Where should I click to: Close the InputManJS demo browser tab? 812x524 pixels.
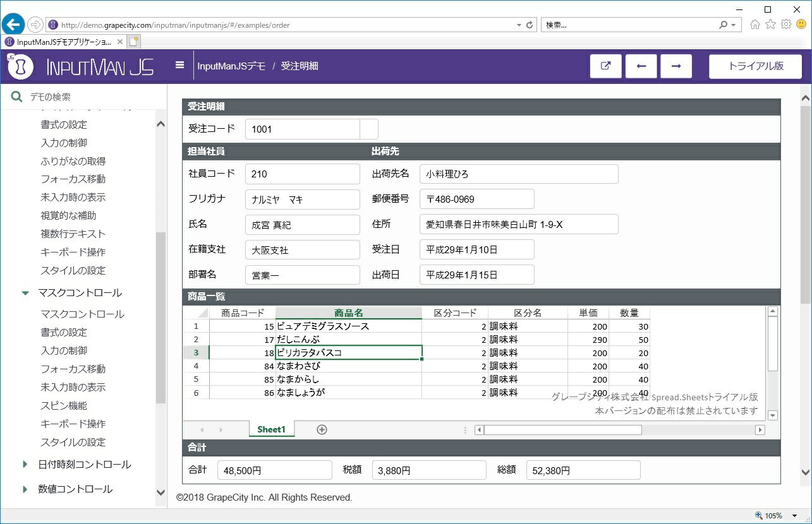coord(120,42)
